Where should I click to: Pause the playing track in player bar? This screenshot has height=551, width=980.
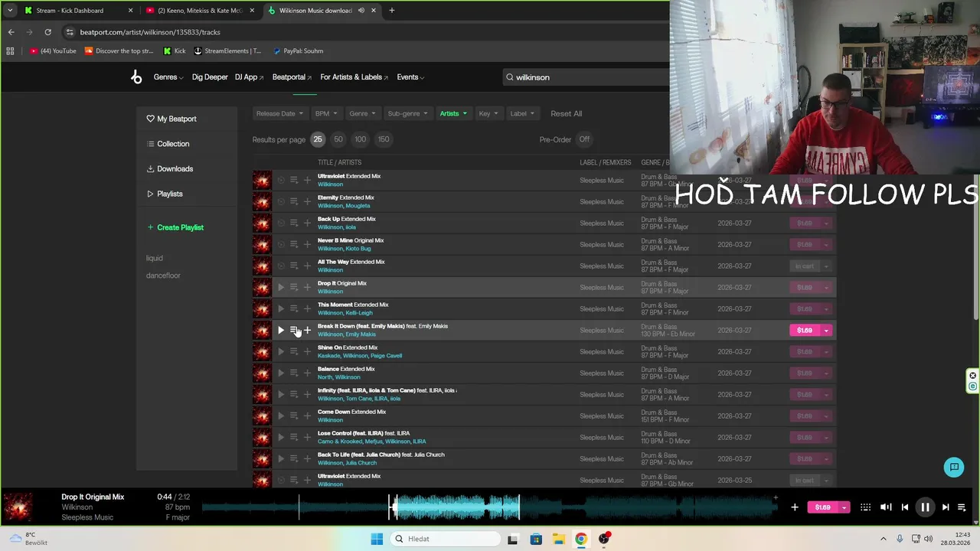point(925,507)
